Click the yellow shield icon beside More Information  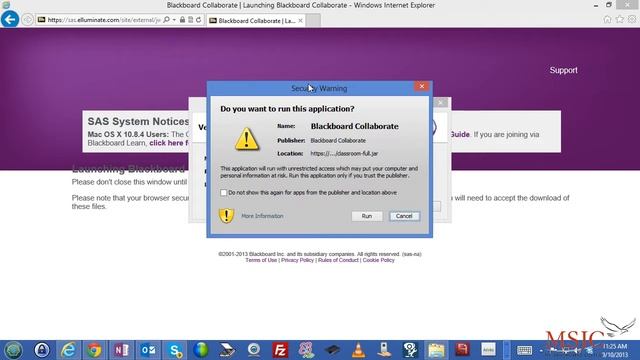point(226,216)
